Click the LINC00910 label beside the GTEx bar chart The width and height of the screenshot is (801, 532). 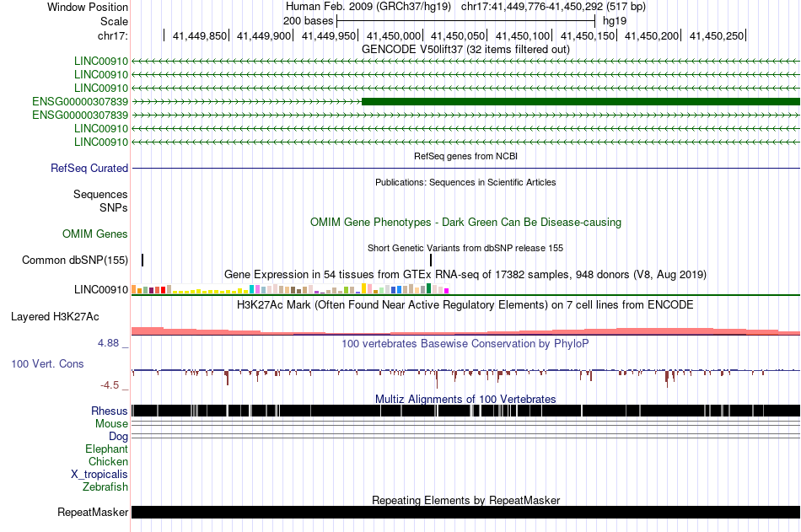(101, 290)
